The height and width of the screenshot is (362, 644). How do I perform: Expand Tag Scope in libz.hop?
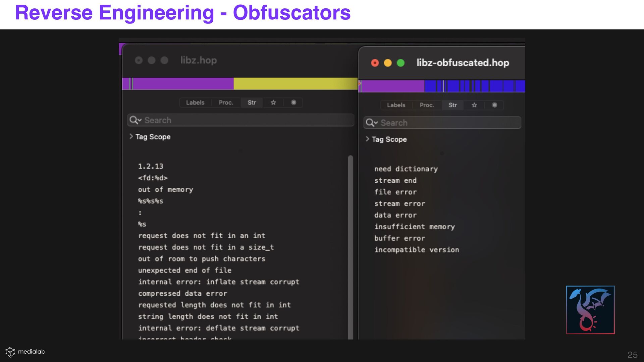click(131, 136)
